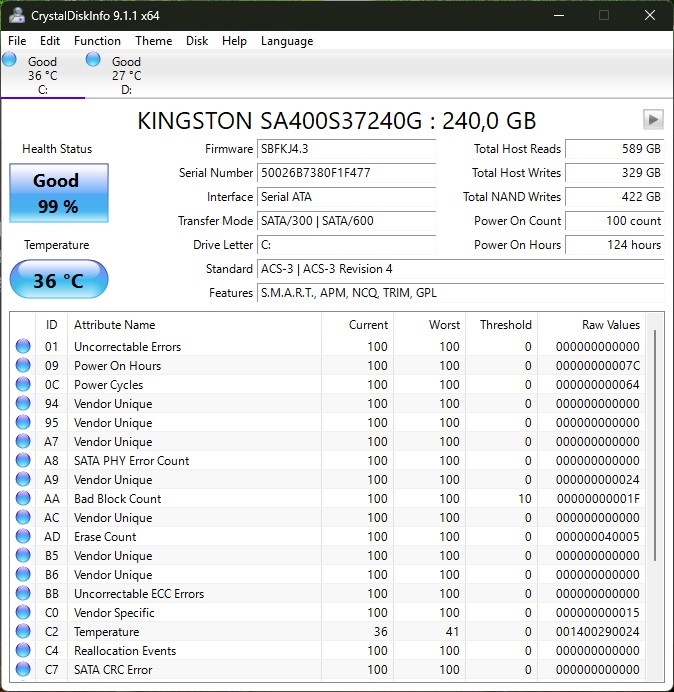This screenshot has width=674, height=692.
Task: Click status orb for ID 95 row
Action: [23, 422]
